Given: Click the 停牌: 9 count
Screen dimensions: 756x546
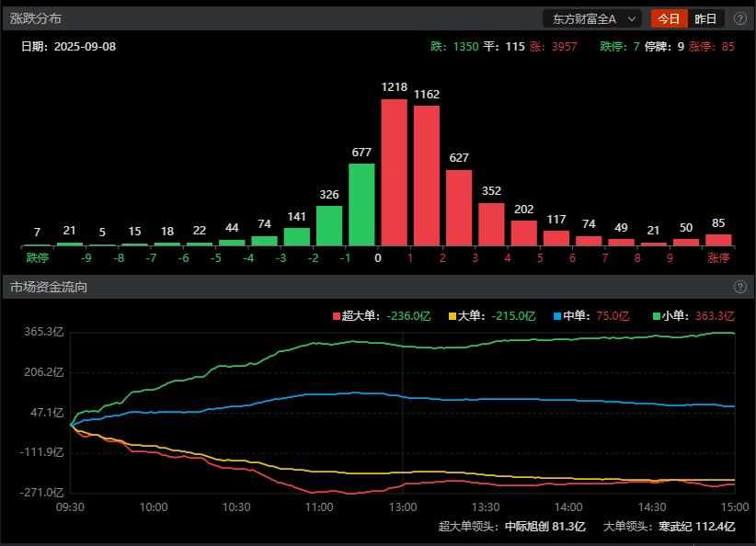Looking at the screenshot, I should click(x=664, y=47).
